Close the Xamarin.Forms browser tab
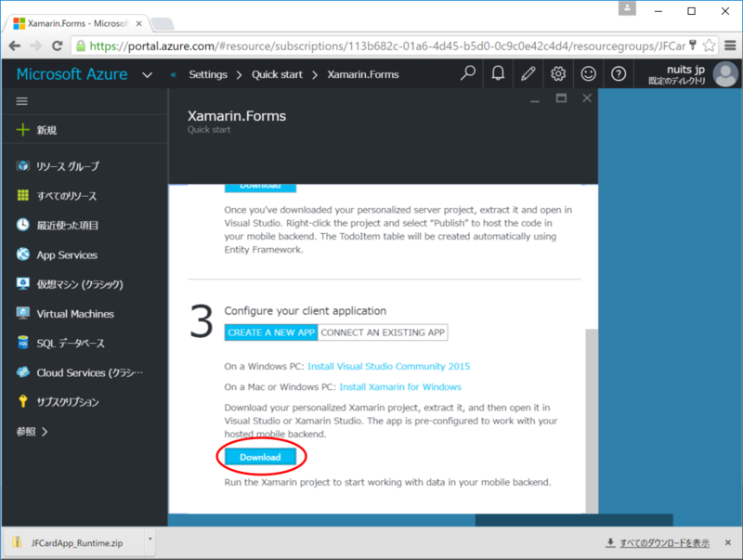The image size is (743, 560). pos(138,23)
